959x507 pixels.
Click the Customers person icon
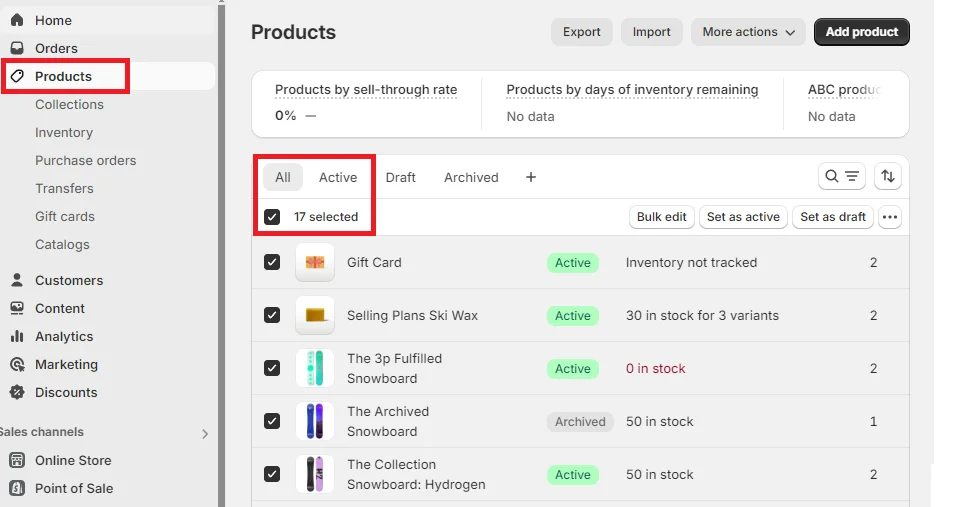click(x=17, y=280)
